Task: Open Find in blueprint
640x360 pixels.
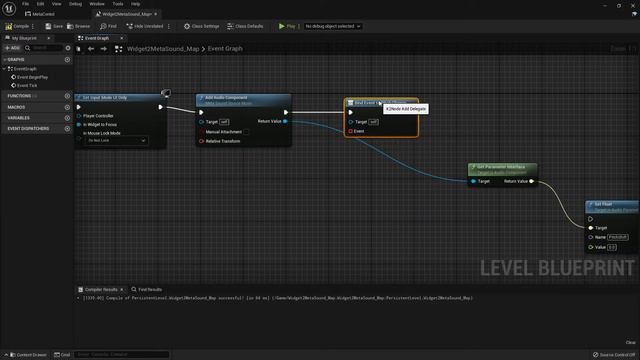Action: pos(108,26)
